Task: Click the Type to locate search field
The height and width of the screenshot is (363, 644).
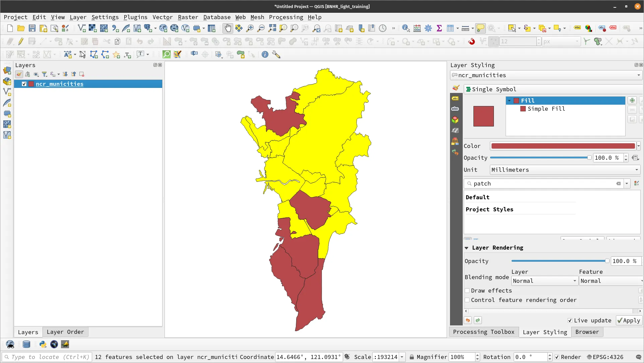Action: click(47, 357)
